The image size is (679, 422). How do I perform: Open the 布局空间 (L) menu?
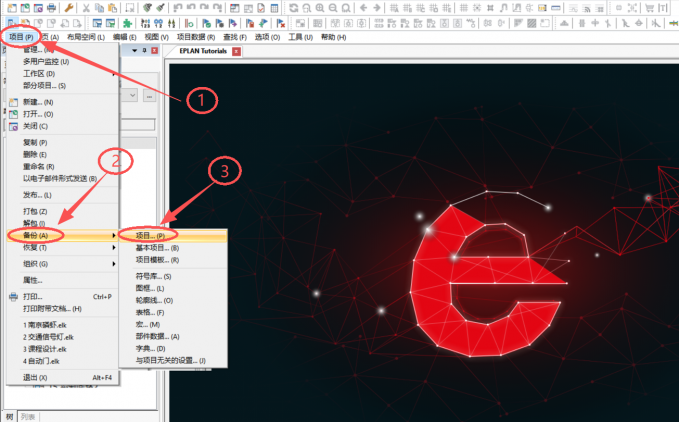(86, 37)
